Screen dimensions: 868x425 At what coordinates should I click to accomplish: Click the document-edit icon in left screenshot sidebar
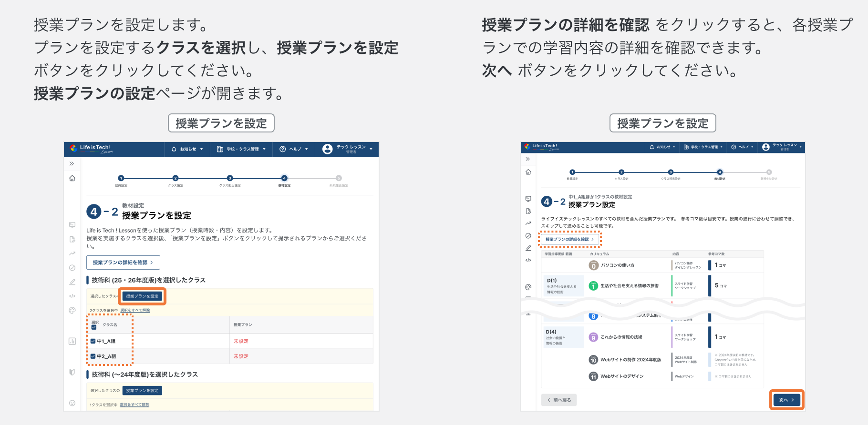coord(72,239)
